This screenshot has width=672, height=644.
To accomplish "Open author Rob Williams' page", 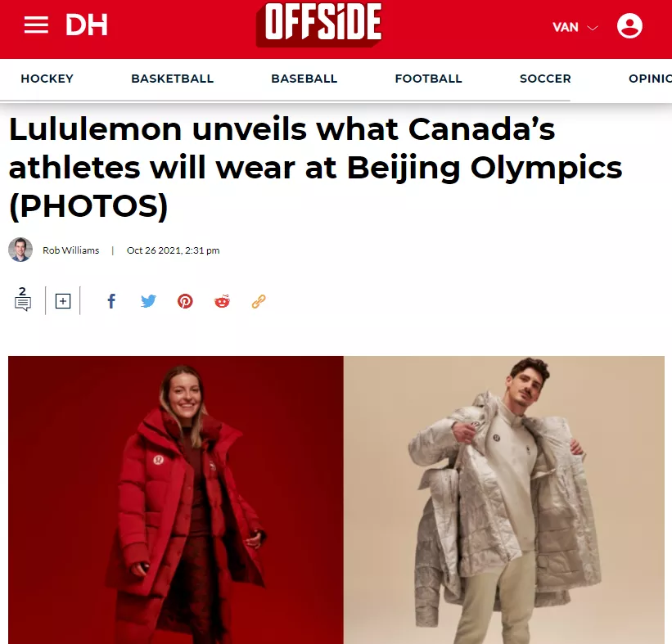I will 70,250.
